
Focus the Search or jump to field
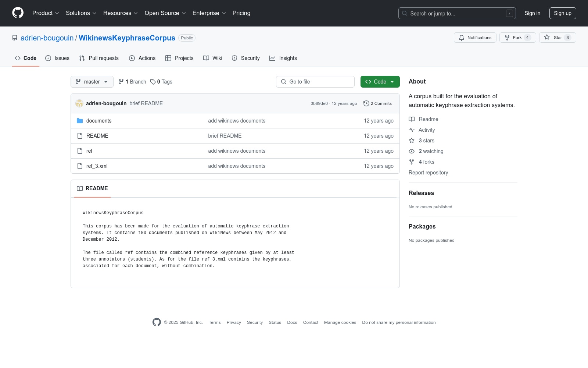(x=457, y=13)
